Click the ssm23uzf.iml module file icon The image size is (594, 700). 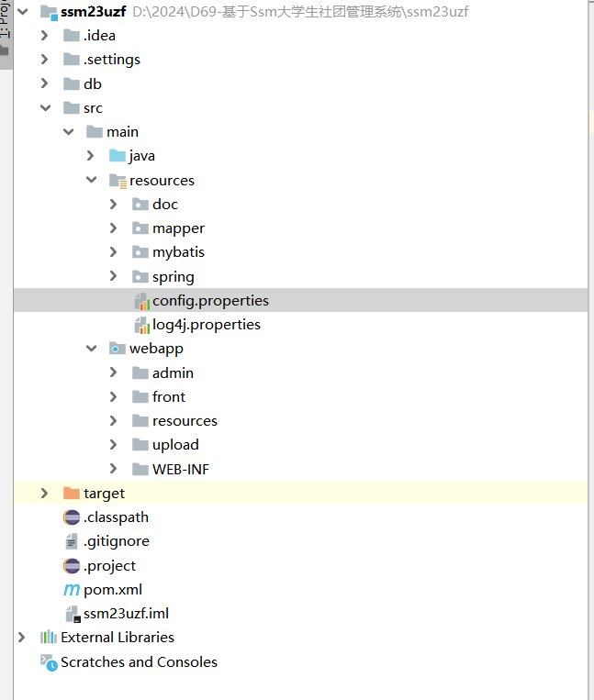tap(72, 615)
